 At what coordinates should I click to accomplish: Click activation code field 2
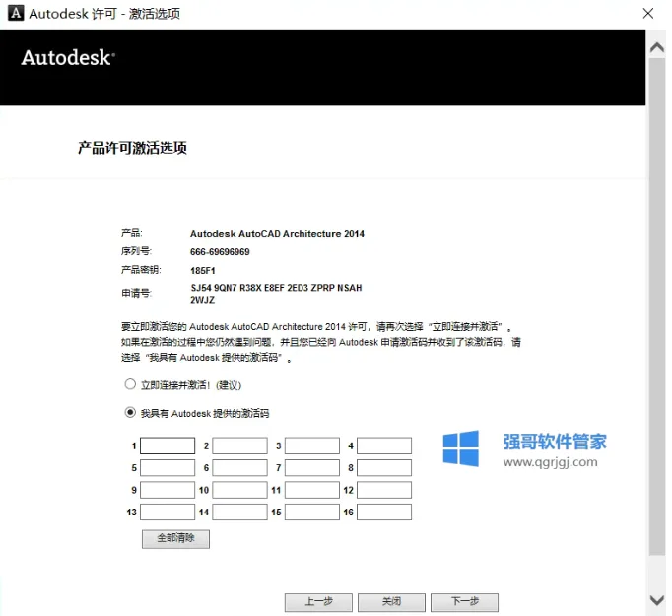point(240,445)
